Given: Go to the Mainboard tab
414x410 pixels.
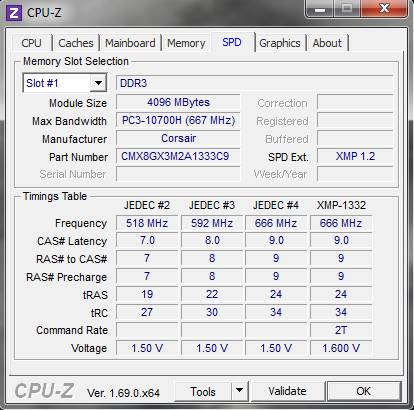Looking at the screenshot, I should pos(130,43).
